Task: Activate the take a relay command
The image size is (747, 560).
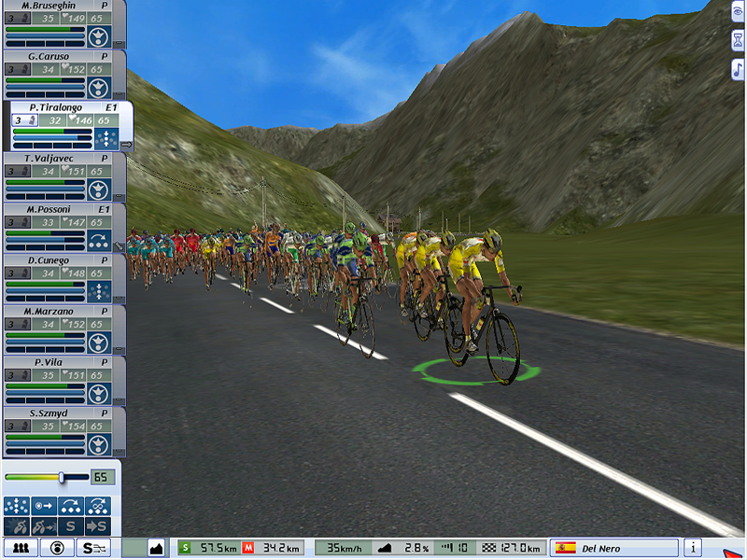Action: coord(70,506)
